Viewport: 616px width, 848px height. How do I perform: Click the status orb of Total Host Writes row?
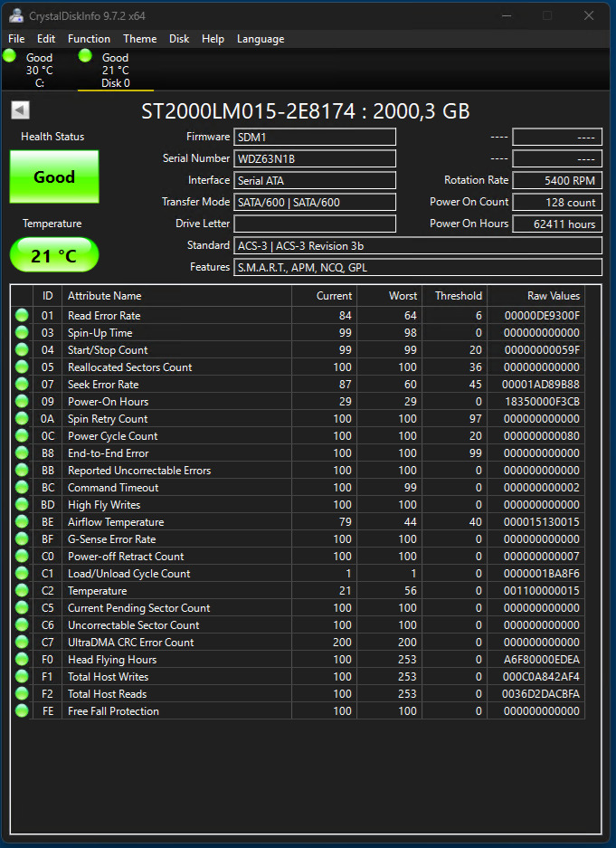(22, 677)
